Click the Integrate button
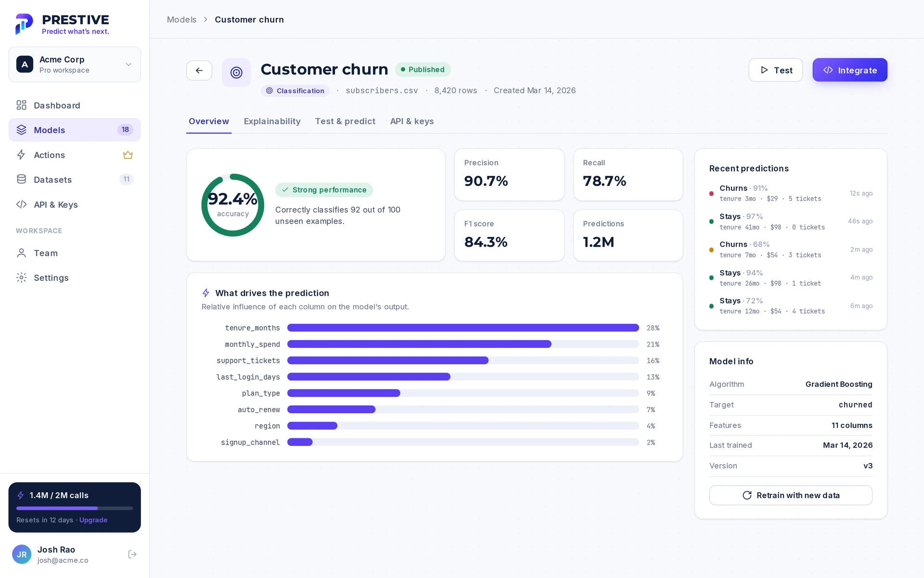Viewport: 924px width, 578px height. [x=850, y=70]
